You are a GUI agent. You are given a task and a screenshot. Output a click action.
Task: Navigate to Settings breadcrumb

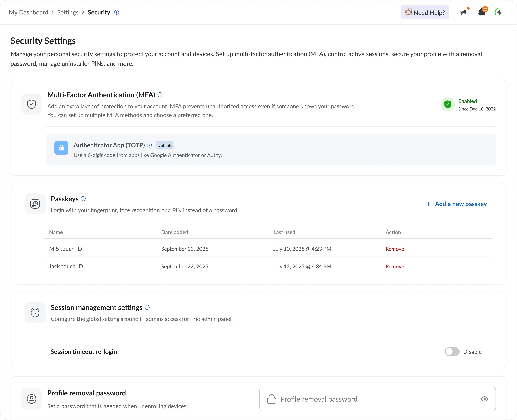(x=68, y=12)
